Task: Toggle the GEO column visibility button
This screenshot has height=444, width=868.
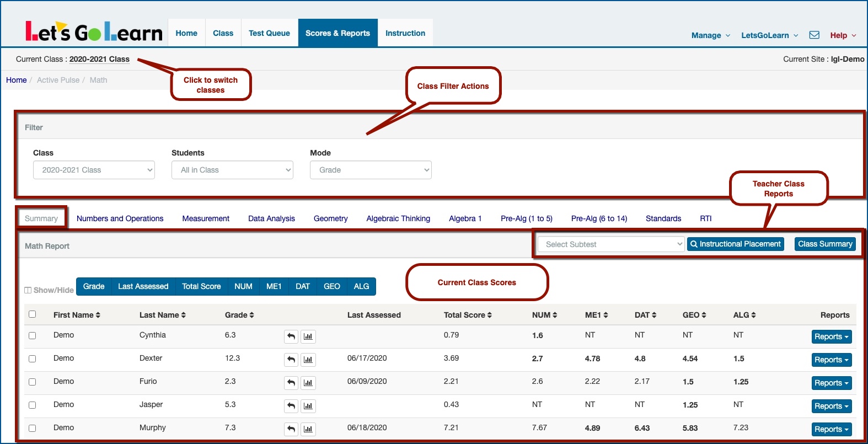Action: click(332, 286)
